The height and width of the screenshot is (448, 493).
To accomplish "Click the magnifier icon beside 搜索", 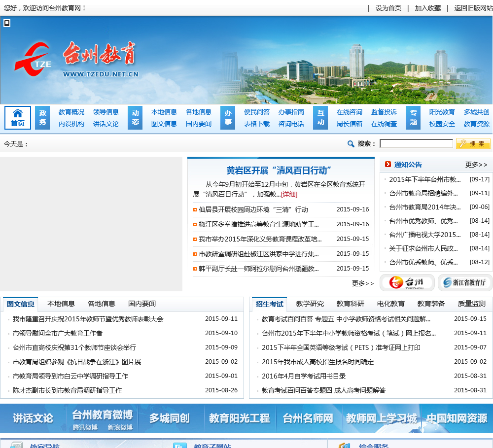I will click(x=351, y=144).
